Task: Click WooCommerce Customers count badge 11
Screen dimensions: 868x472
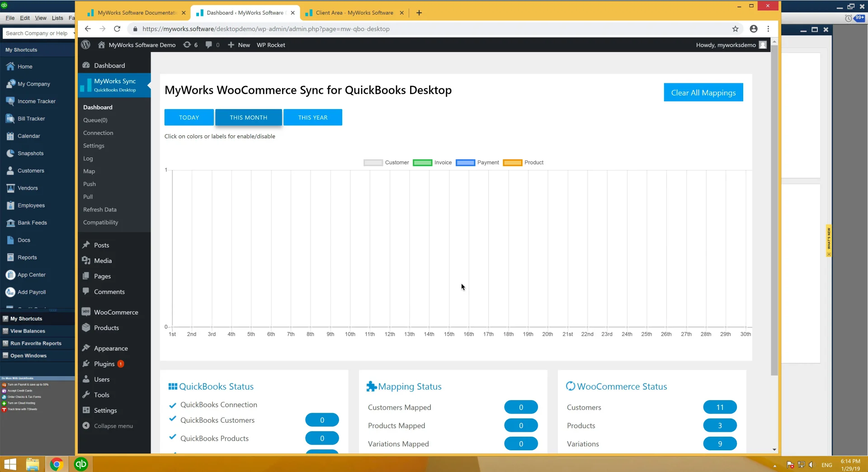Action: [720, 407]
